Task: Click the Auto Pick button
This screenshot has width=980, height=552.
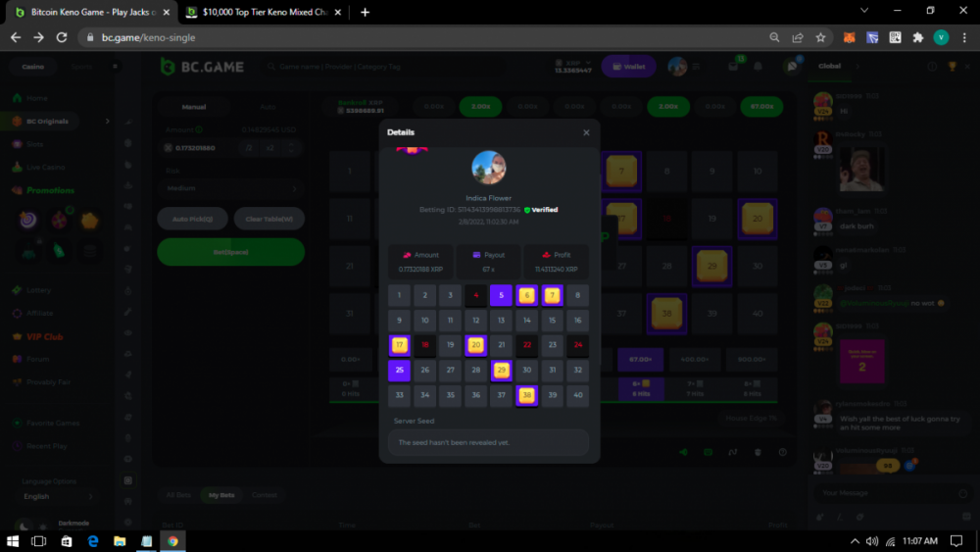Action: click(x=192, y=219)
